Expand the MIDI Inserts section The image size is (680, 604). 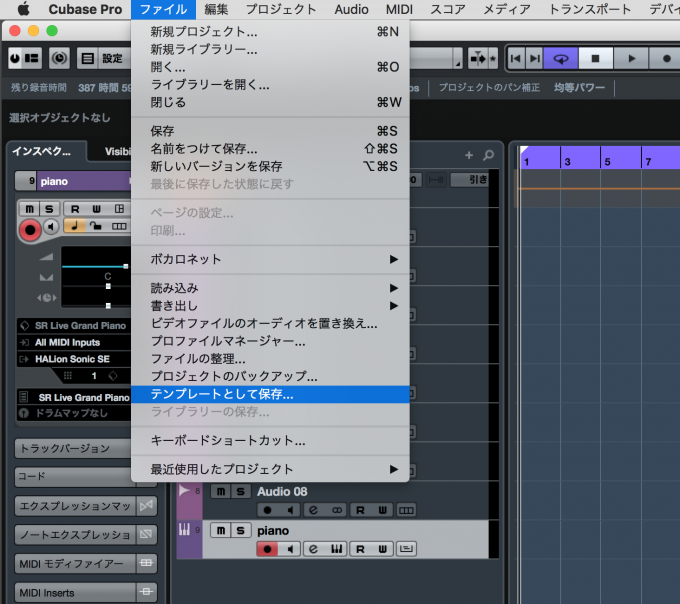tap(75, 592)
